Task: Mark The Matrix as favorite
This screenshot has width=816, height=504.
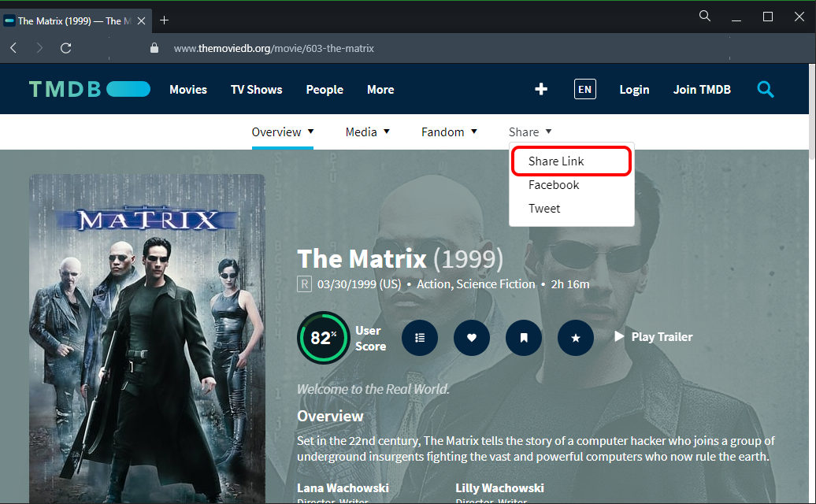Action: coord(472,338)
